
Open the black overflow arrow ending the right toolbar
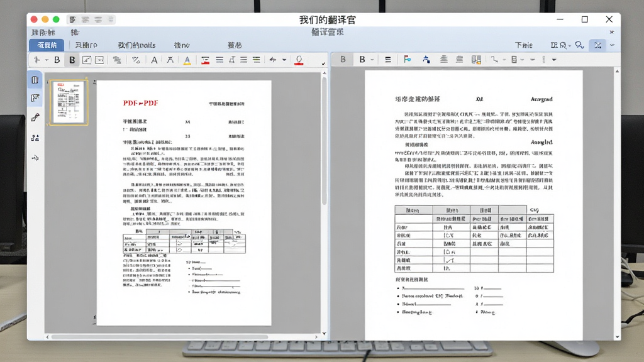(554, 60)
